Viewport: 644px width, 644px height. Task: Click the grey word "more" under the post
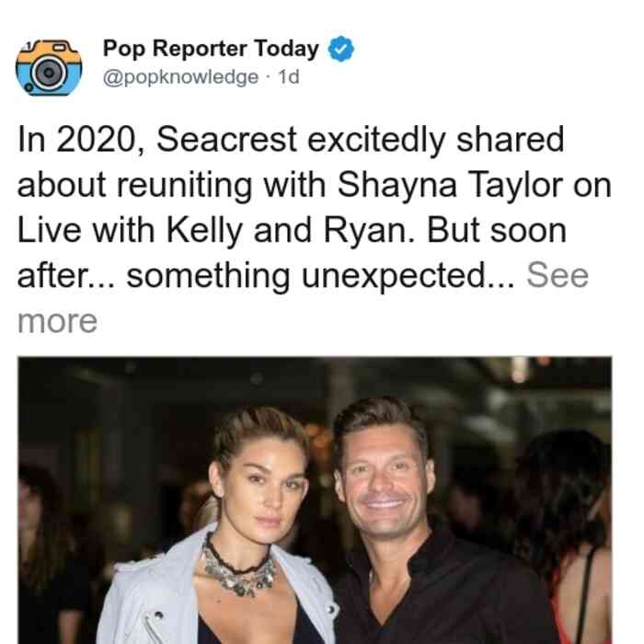click(x=57, y=321)
